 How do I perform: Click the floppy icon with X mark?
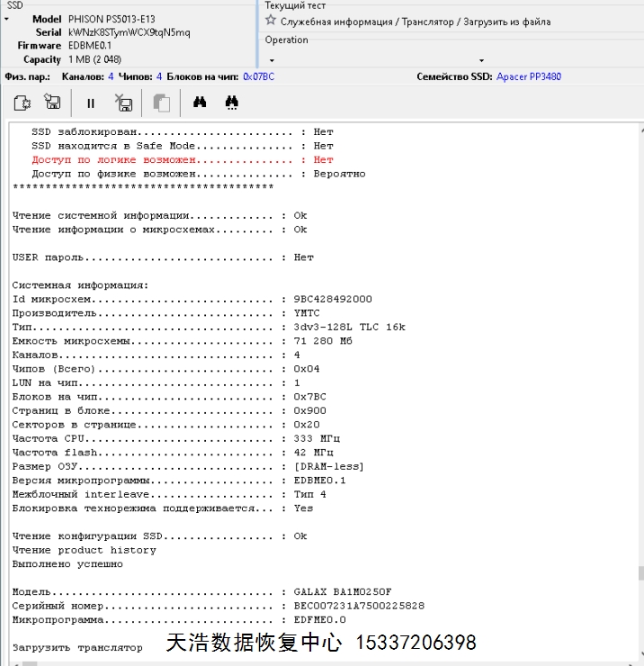pos(124,103)
